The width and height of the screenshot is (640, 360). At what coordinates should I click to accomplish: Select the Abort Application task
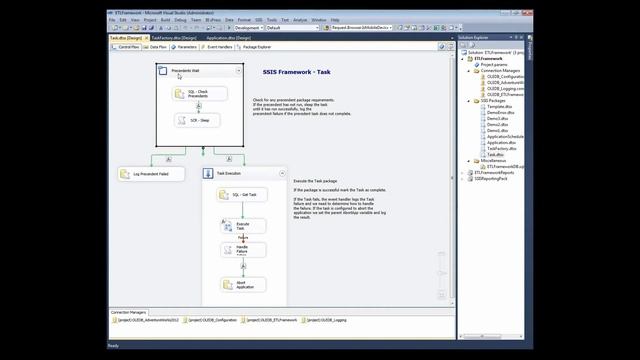click(x=243, y=284)
